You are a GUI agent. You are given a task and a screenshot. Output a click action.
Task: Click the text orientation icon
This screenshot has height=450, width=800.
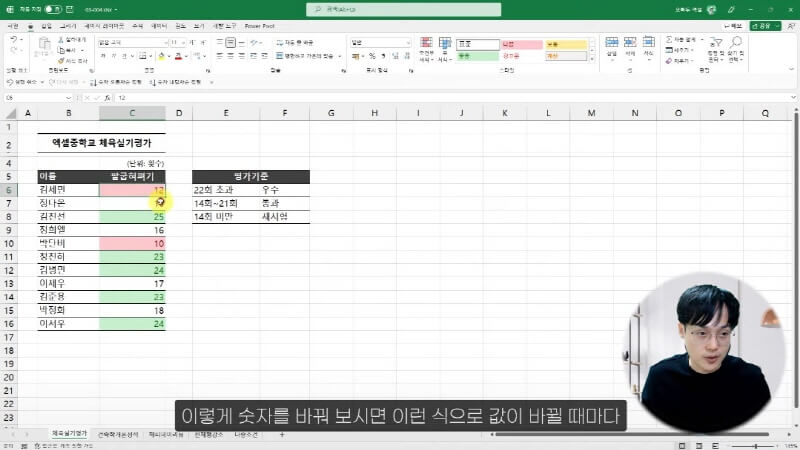click(254, 42)
